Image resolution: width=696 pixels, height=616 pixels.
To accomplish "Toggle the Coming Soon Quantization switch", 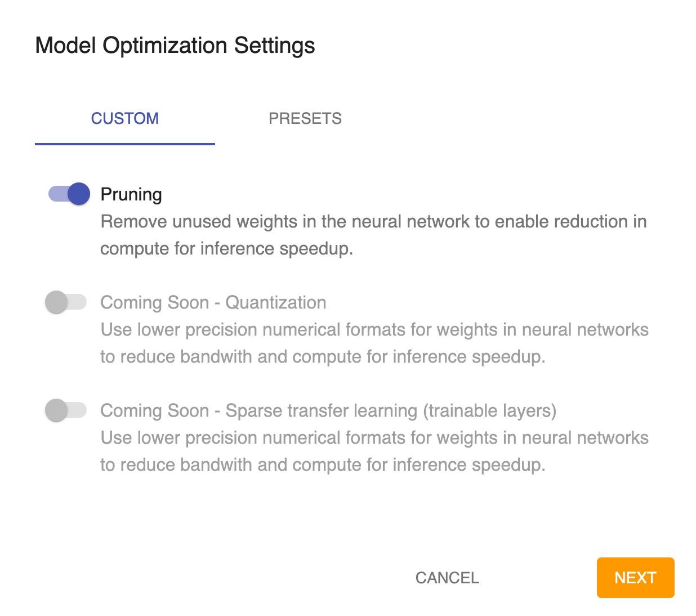I will coord(66,302).
